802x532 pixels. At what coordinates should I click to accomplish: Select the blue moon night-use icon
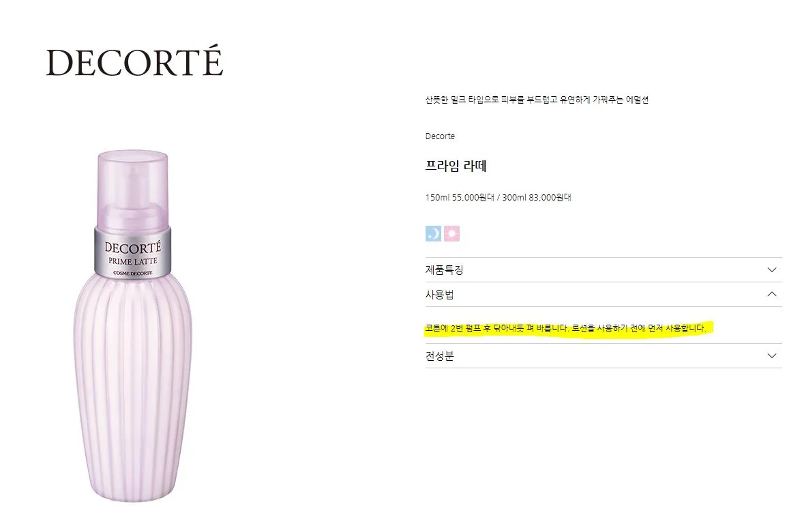[433, 234]
